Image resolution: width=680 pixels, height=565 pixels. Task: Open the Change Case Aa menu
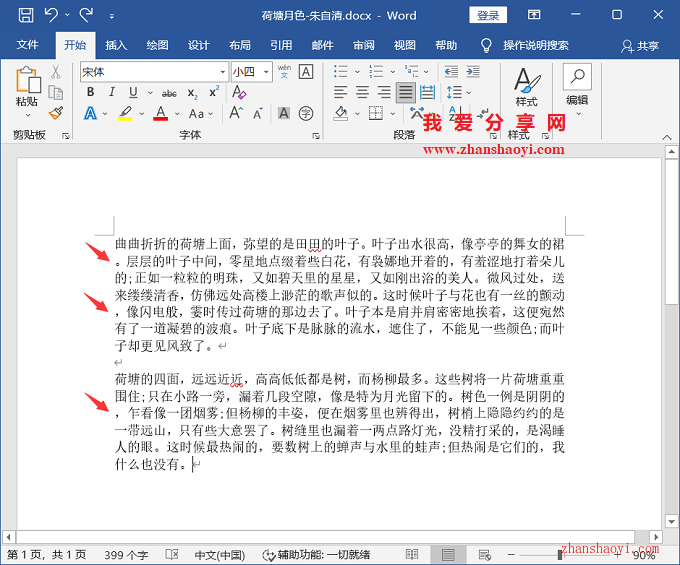pos(201,114)
